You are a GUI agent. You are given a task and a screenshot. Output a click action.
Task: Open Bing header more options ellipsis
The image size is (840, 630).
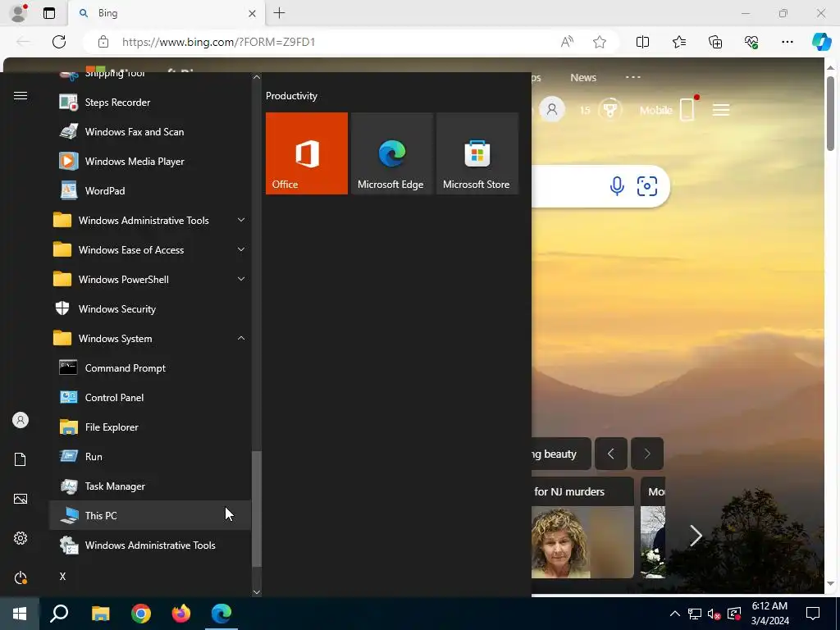click(x=632, y=77)
